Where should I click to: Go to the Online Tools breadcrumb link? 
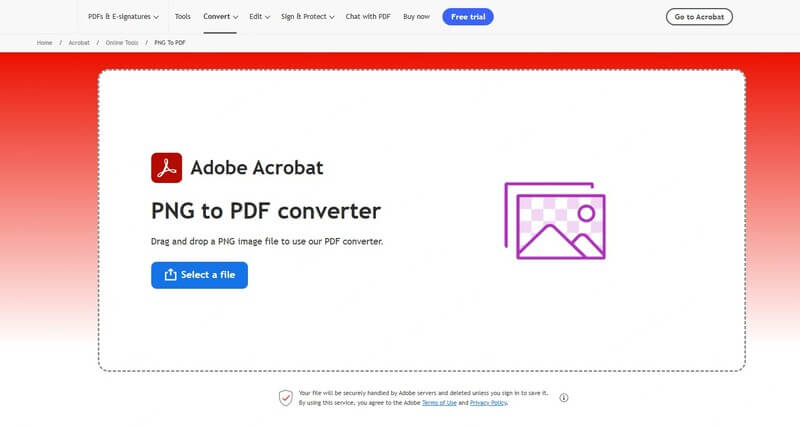[122, 43]
